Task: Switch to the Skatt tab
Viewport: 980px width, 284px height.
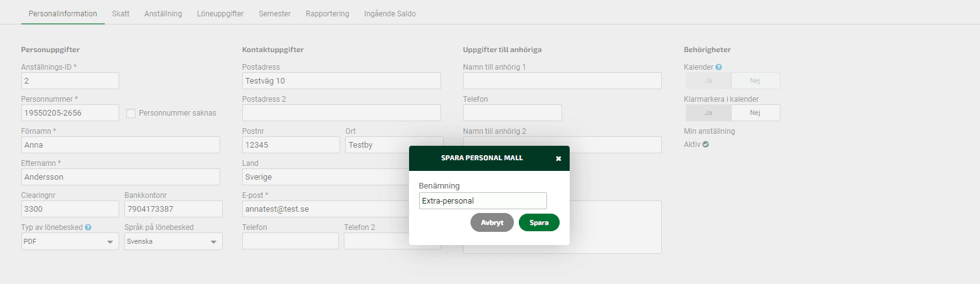Action: (x=120, y=13)
